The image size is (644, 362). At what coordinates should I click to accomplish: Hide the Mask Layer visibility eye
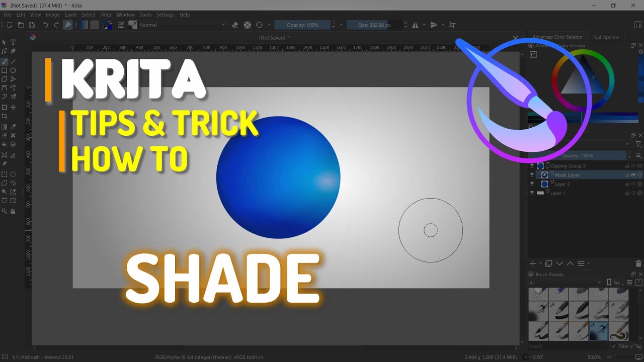[532, 175]
